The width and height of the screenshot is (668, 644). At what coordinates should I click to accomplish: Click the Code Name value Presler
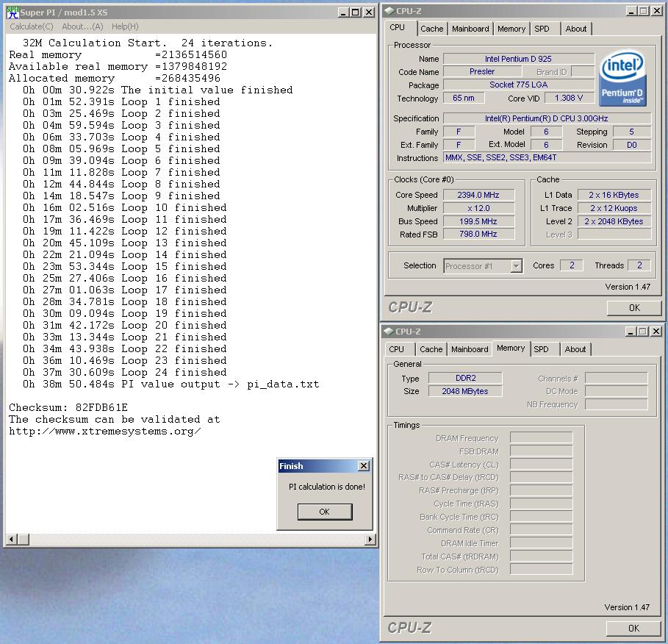482,71
